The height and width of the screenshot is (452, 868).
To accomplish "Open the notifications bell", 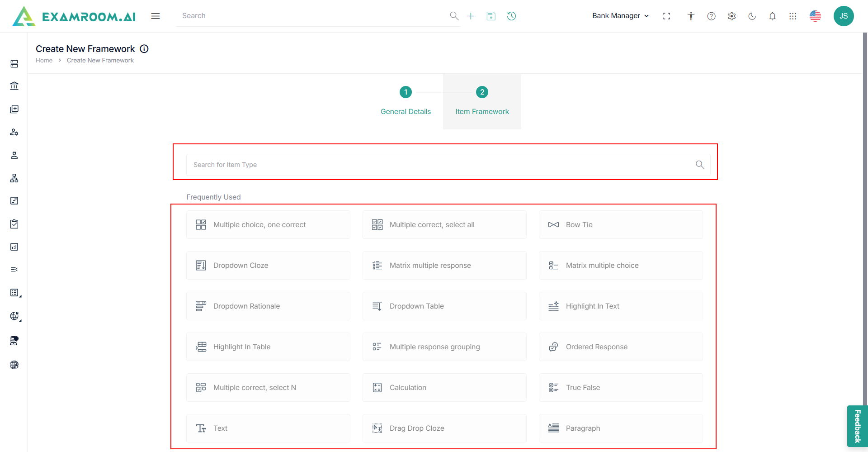I will tap(772, 16).
